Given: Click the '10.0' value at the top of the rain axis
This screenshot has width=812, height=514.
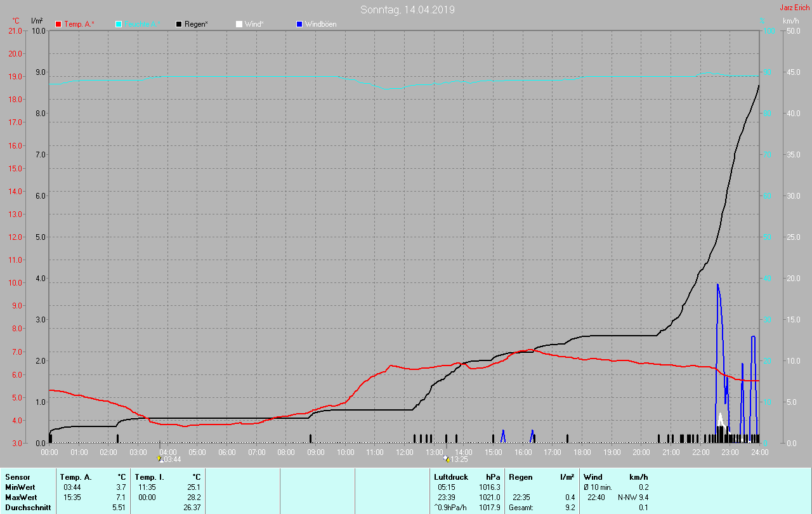Looking at the screenshot, I should click(x=38, y=30).
